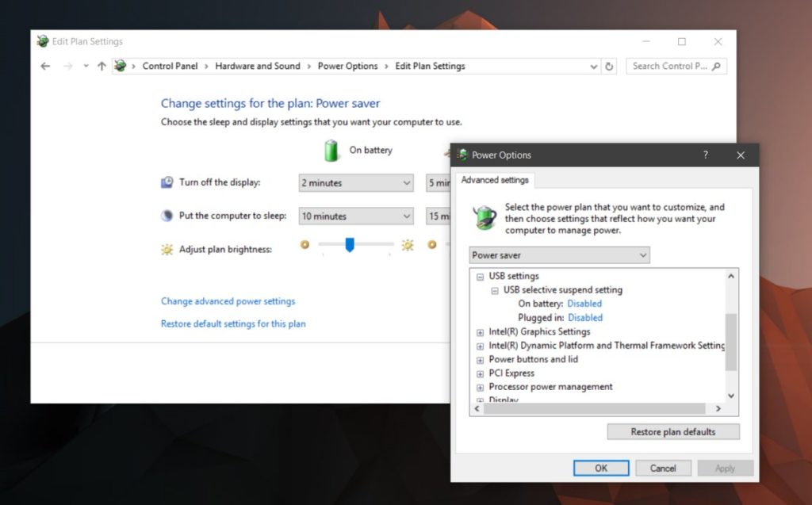
Task: Click the green On battery battery icon
Action: (332, 150)
